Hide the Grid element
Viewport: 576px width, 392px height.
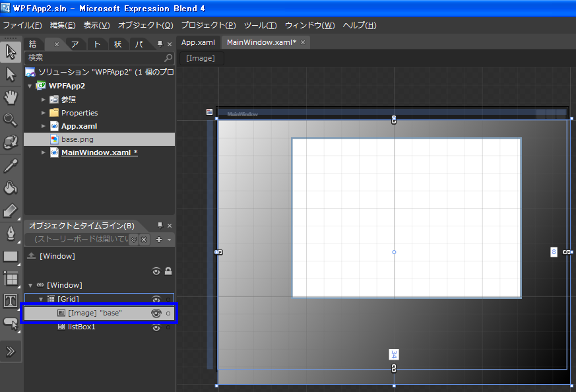[156, 299]
